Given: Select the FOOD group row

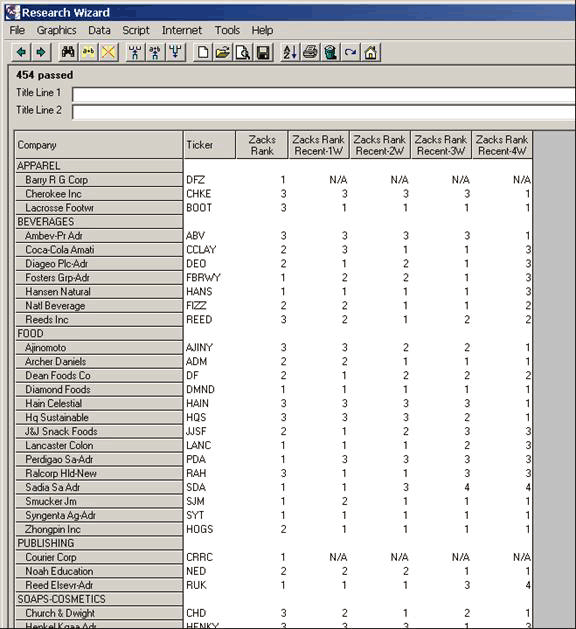Looking at the screenshot, I should [99, 334].
